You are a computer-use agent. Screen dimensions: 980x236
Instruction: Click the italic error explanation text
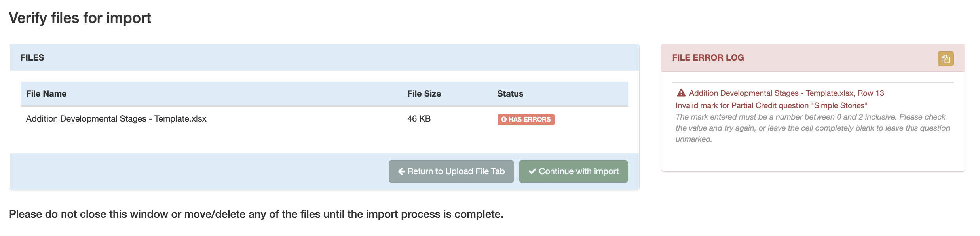click(811, 128)
